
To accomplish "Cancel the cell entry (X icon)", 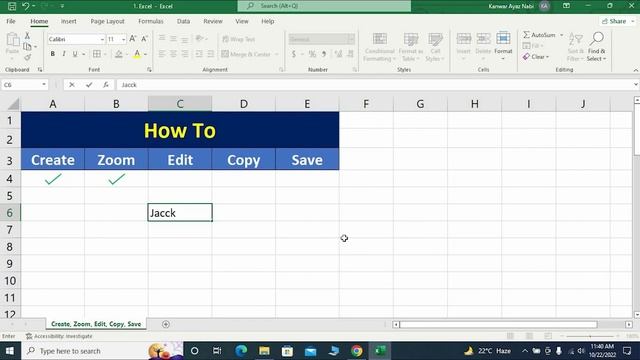I will [x=72, y=85].
